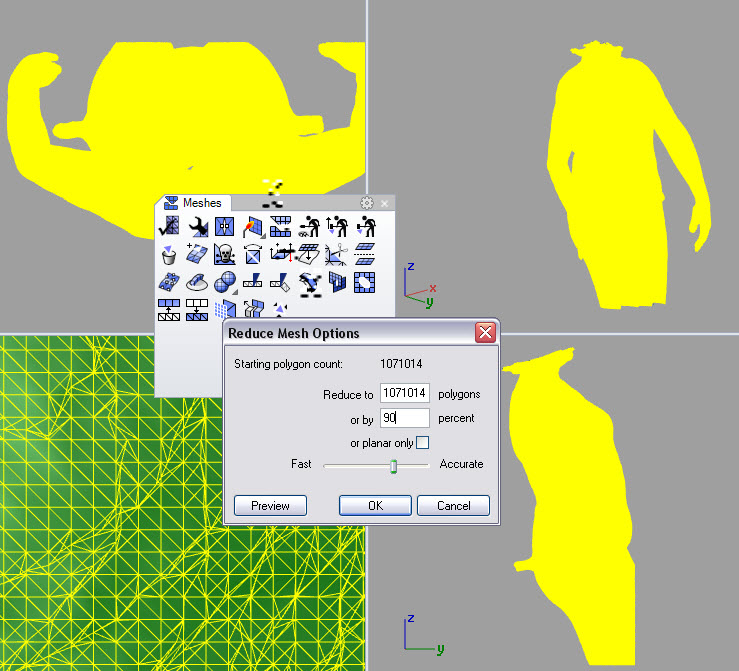Click the Preview button

(271, 506)
